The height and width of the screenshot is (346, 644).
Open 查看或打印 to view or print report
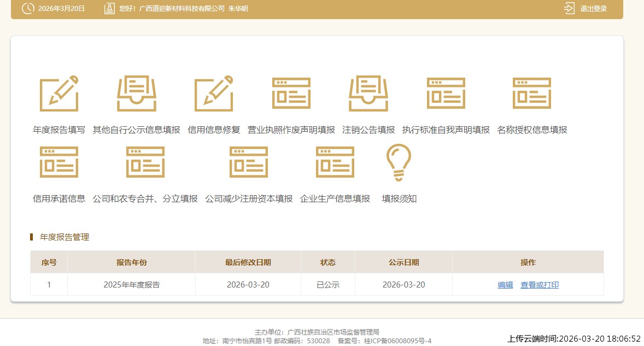(539, 285)
